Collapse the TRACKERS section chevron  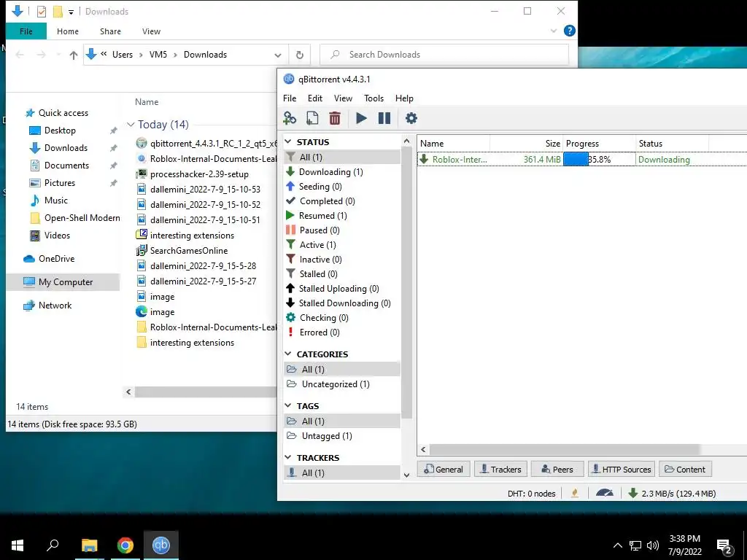pyautogui.click(x=287, y=457)
